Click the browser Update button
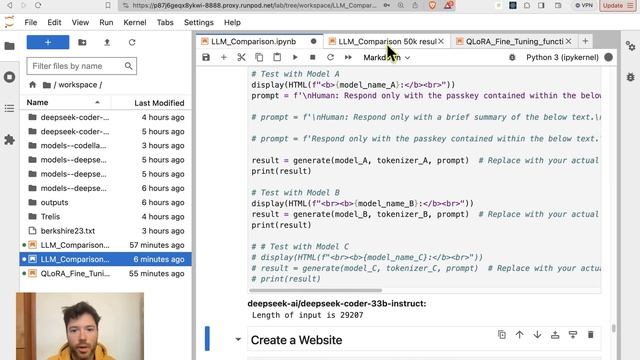This screenshot has height=360, width=640. (618, 6)
